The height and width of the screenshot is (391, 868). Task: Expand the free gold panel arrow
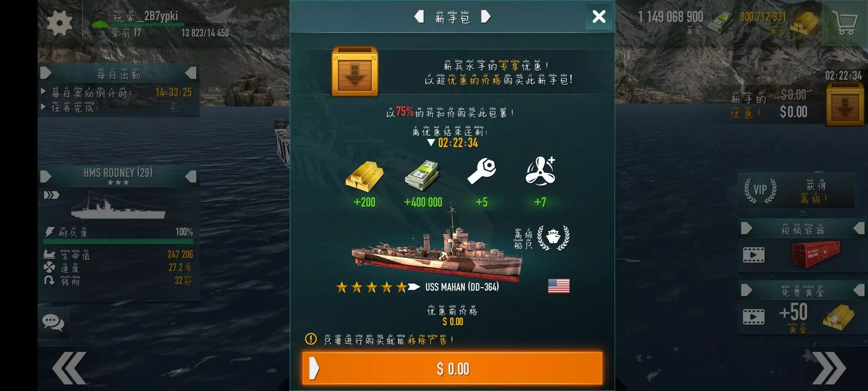click(x=746, y=290)
